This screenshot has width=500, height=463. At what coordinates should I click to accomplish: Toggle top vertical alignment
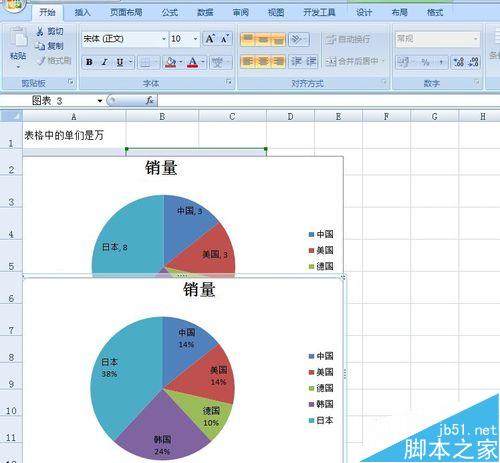pyautogui.click(x=248, y=39)
